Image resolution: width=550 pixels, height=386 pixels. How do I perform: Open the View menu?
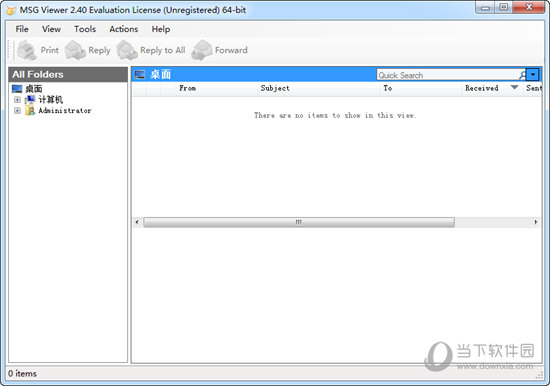(51, 29)
